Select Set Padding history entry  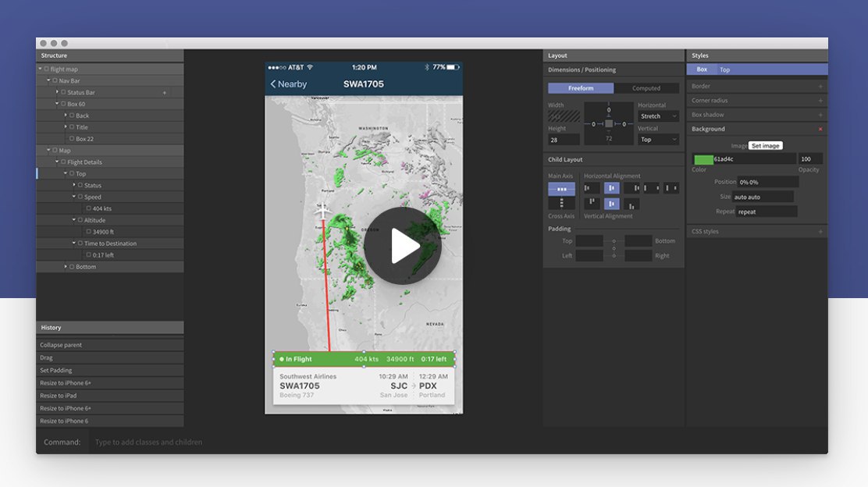109,370
